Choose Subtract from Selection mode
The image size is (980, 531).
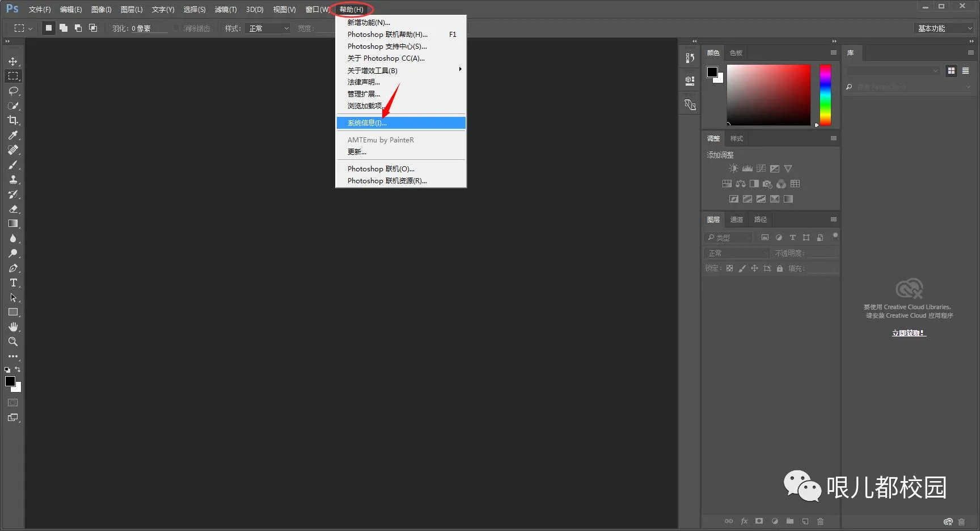(78, 28)
